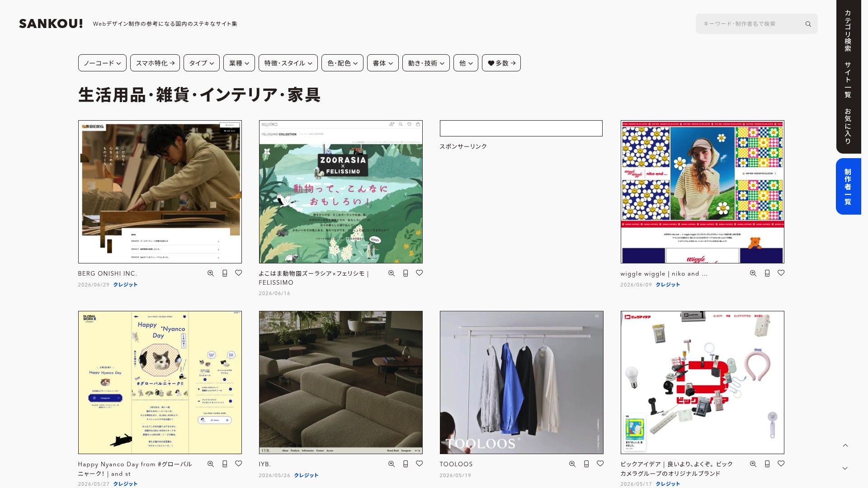Image resolution: width=868 pixels, height=488 pixels.
Task: Go to next item with down chevron
Action: click(845, 469)
